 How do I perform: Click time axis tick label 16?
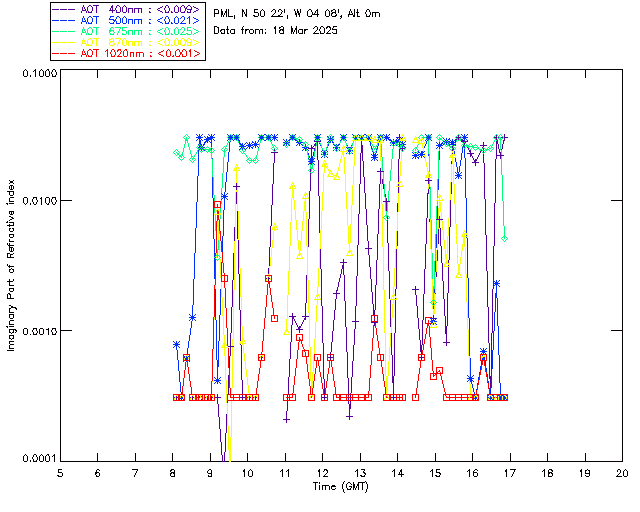pyautogui.click(x=472, y=473)
